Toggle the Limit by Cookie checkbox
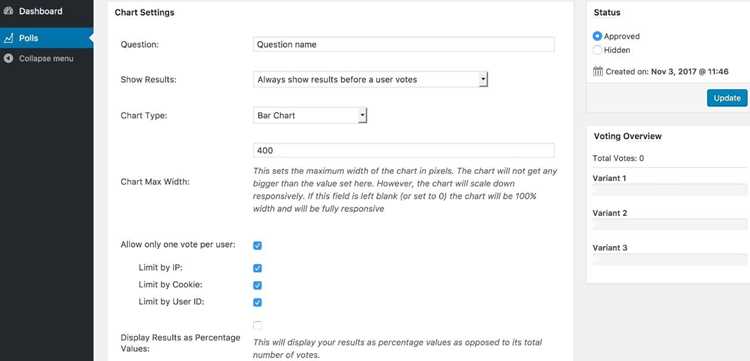 tap(257, 285)
